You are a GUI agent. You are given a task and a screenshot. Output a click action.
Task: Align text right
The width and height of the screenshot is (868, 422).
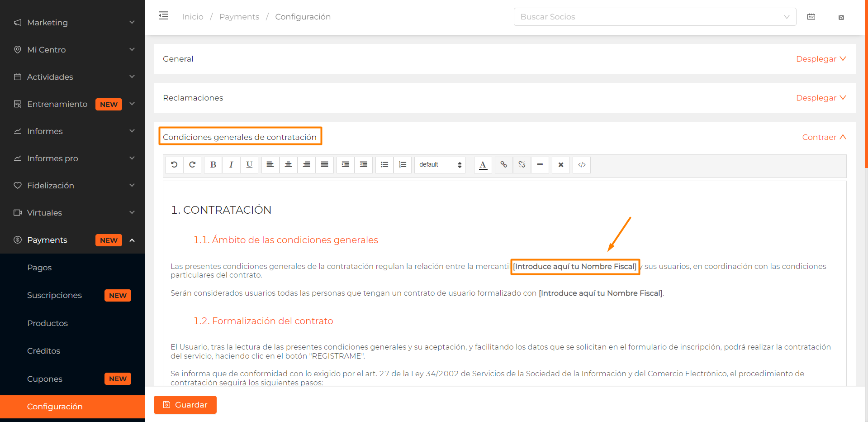point(306,165)
